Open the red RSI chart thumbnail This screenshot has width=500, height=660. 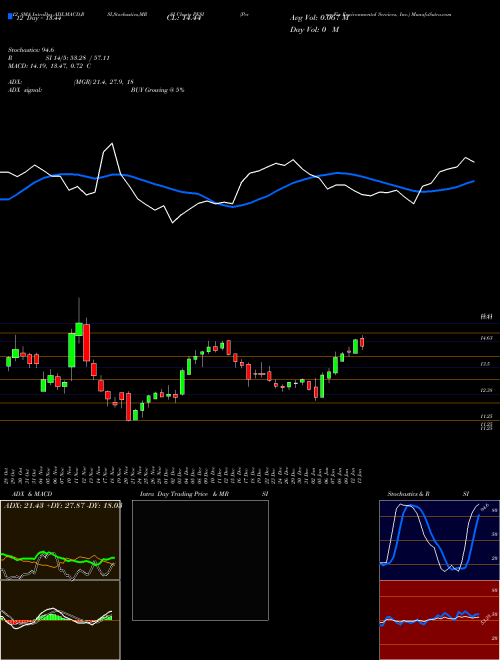439,620
